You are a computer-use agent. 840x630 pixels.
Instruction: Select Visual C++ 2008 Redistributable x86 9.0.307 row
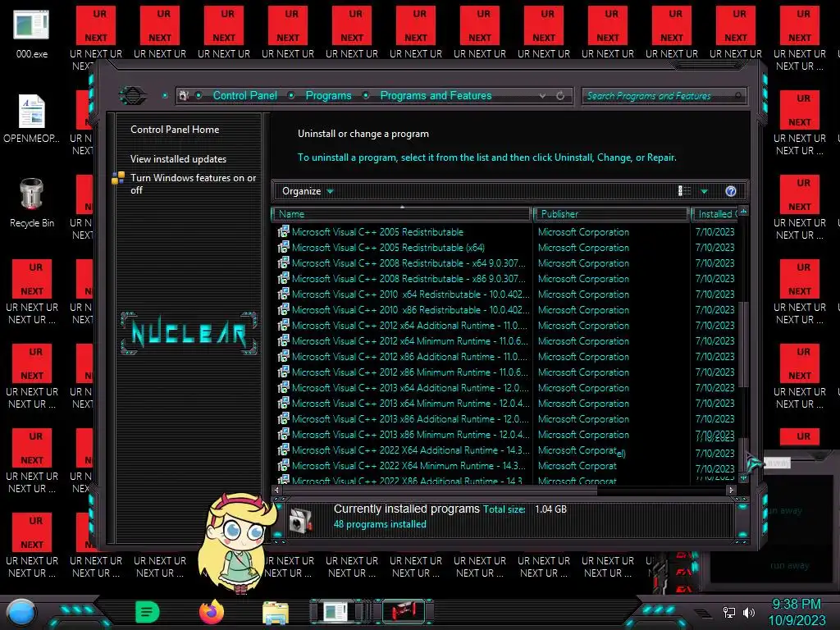coord(505,278)
